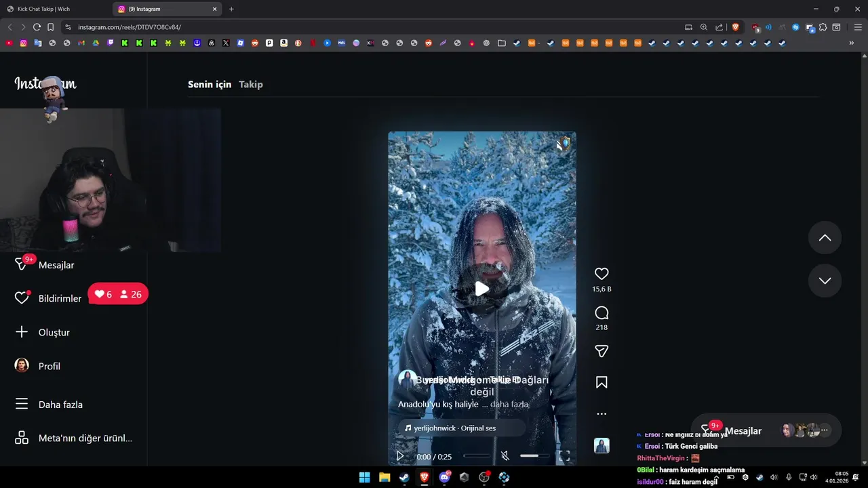This screenshot has height=488, width=868.
Task: Adjust the video volume slider
Action: click(534, 456)
